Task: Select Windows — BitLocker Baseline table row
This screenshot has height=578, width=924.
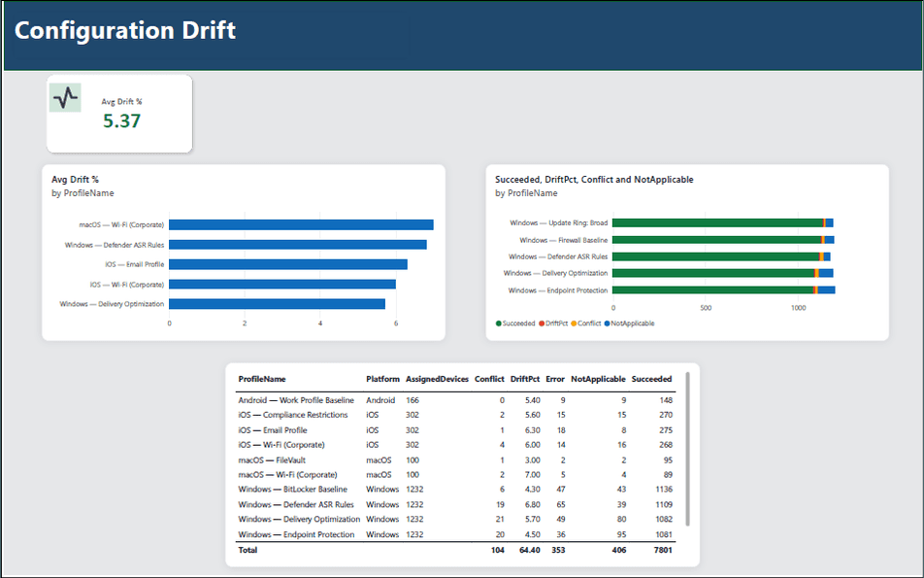Action: [455, 490]
